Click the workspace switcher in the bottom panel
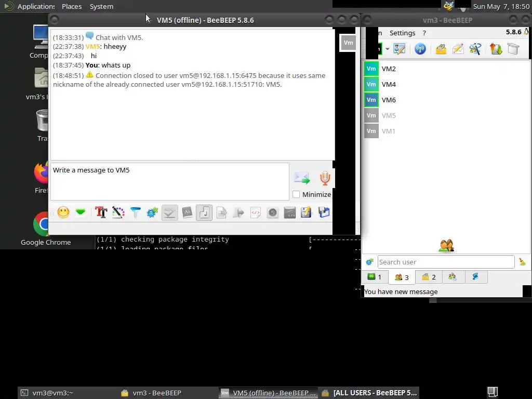532x399 pixels. point(493,393)
